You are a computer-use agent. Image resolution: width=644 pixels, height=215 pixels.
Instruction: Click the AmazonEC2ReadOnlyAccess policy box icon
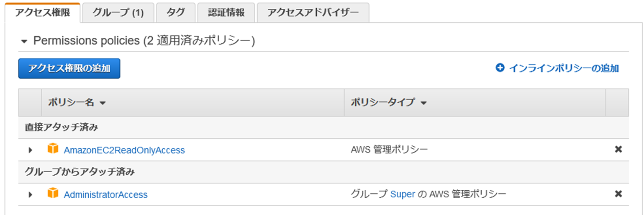pyautogui.click(x=53, y=149)
